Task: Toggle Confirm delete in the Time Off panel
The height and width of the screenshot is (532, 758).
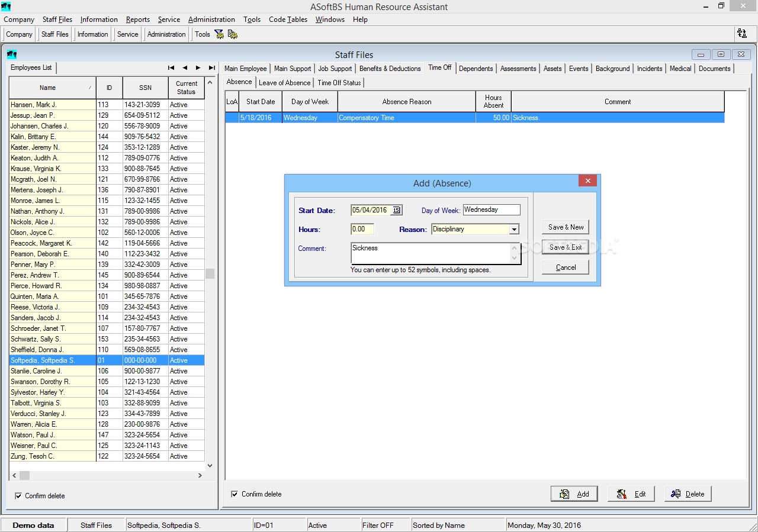Action: [x=235, y=494]
